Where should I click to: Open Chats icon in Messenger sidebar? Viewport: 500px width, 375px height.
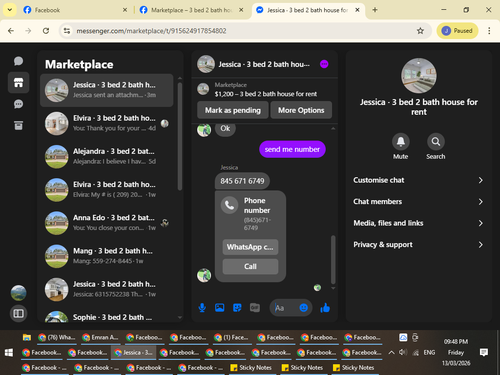click(x=18, y=61)
